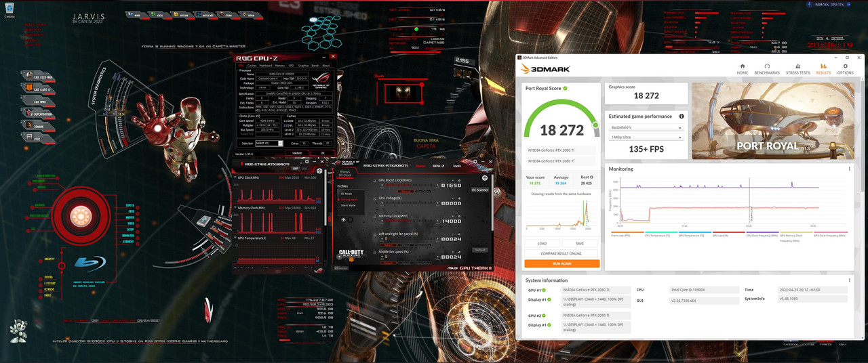Open GPU-Z tab in GPU Tweak II

pyautogui.click(x=438, y=166)
